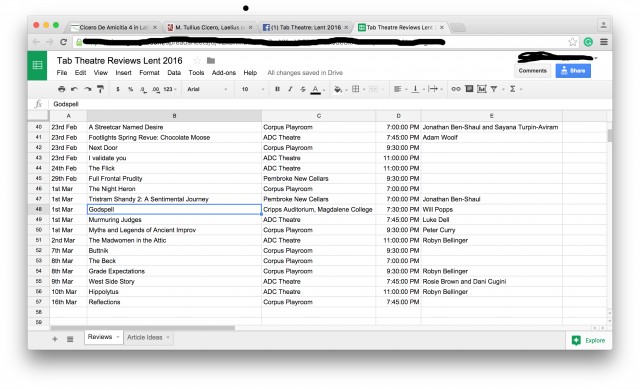Open the Borders tool
640x389 pixels.
coord(356,89)
